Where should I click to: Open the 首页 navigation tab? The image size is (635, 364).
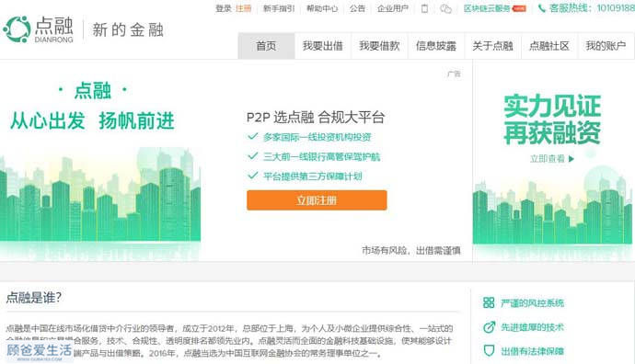[x=266, y=46]
